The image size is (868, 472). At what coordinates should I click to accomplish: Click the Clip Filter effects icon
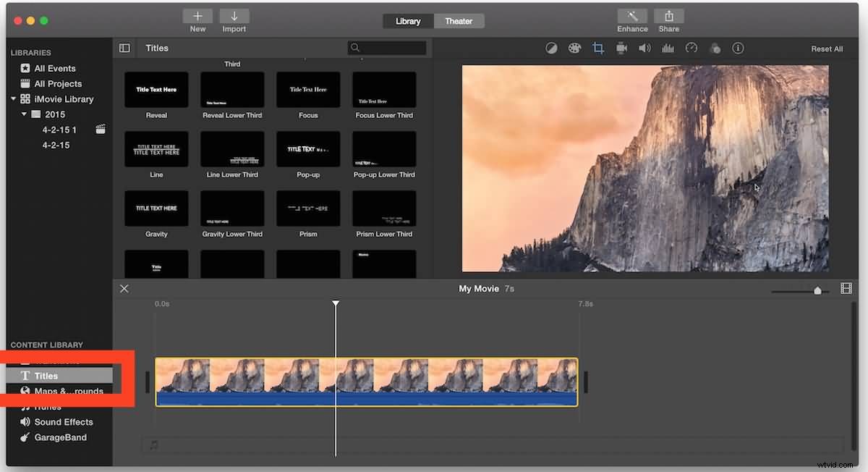click(715, 48)
